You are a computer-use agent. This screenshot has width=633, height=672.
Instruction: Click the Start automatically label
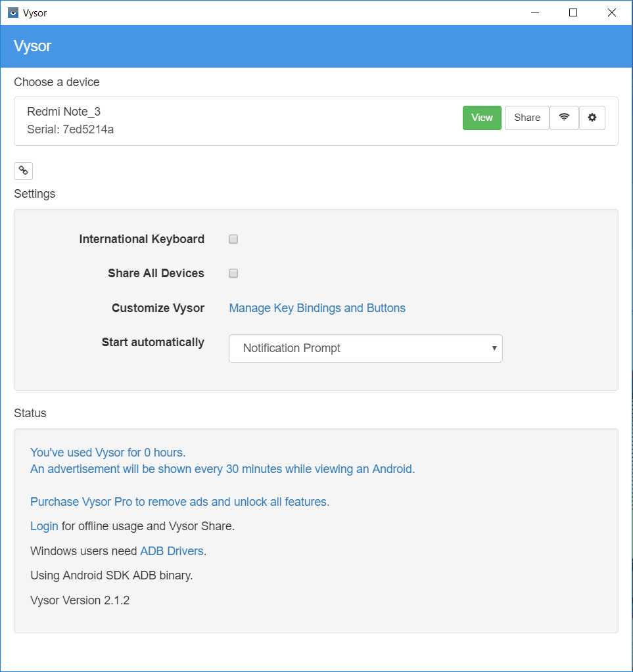coord(152,342)
